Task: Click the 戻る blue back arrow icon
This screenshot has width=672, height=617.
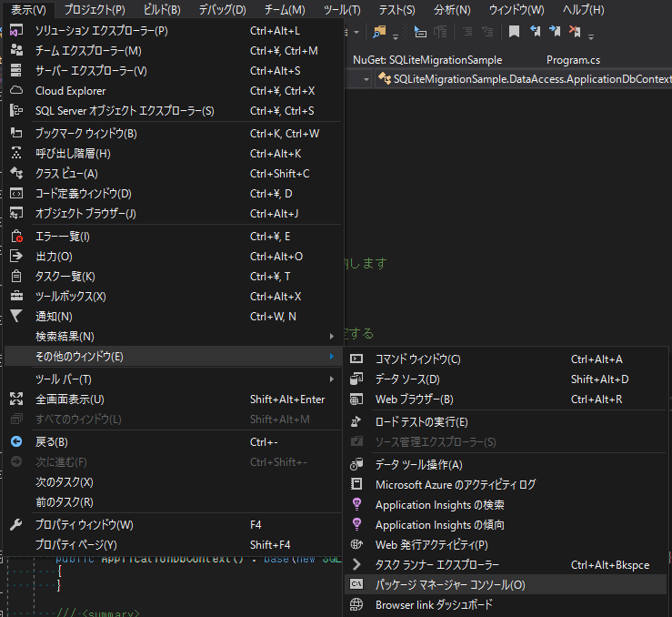Action: pyautogui.click(x=16, y=441)
